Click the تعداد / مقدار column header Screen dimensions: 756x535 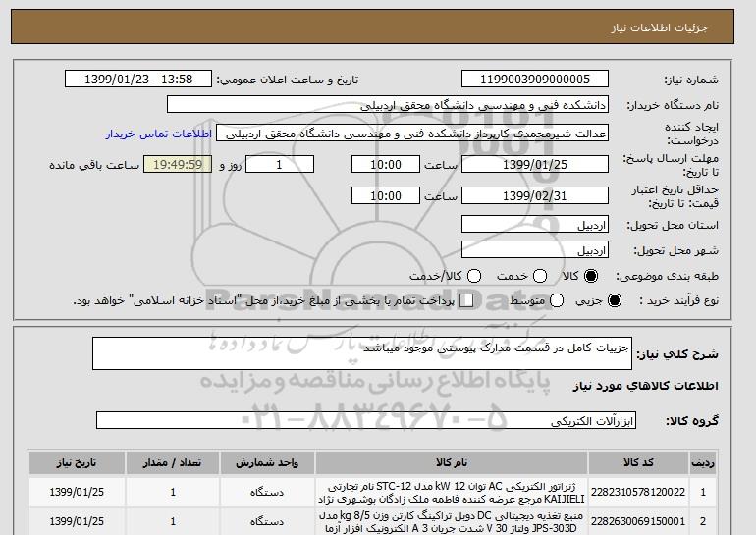click(173, 462)
